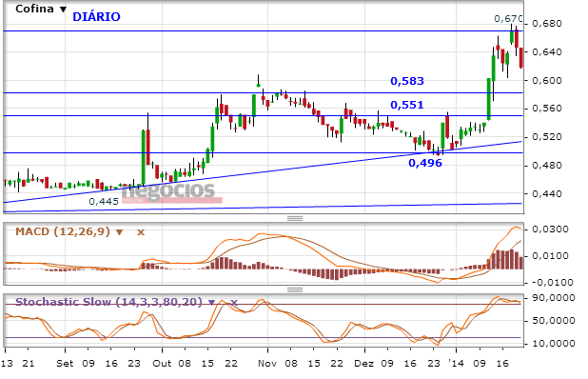This screenshot has width=588, height=379.
Task: Click the Stochastic Slow (14,3,3,80,20) label
Action: click(108, 302)
